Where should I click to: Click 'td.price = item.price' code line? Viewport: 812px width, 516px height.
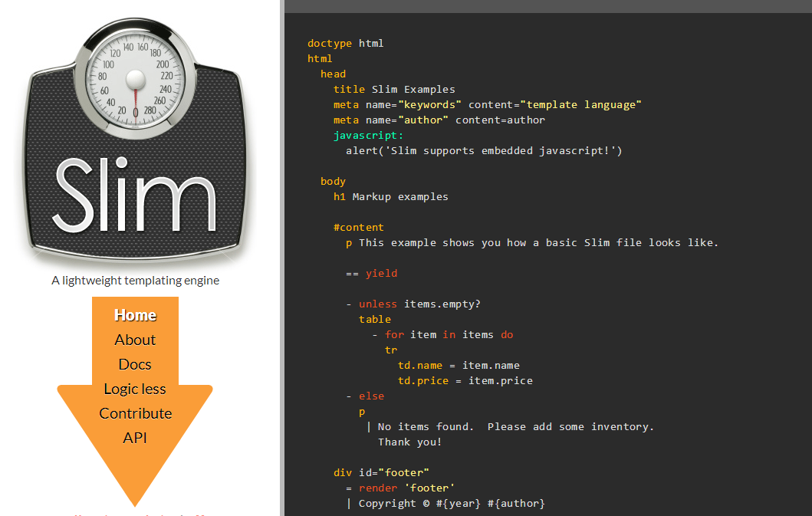[x=465, y=381]
